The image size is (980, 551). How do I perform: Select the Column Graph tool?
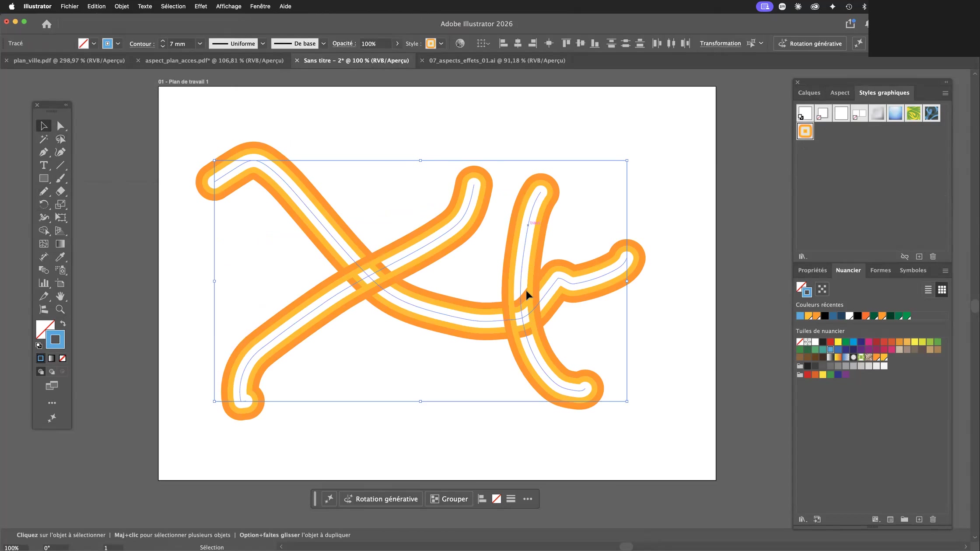click(x=44, y=283)
